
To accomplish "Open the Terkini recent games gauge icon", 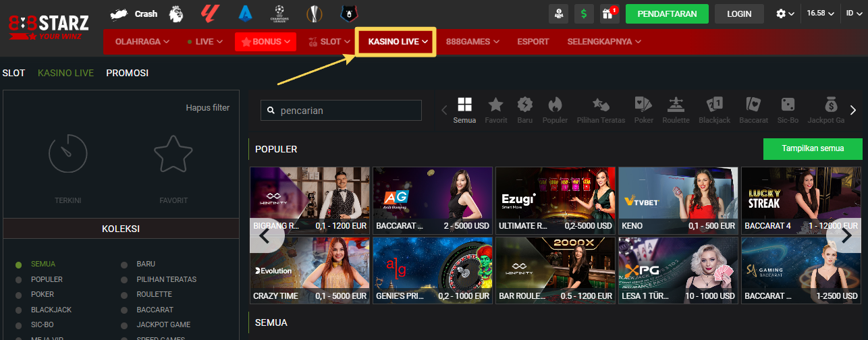I will (68, 153).
